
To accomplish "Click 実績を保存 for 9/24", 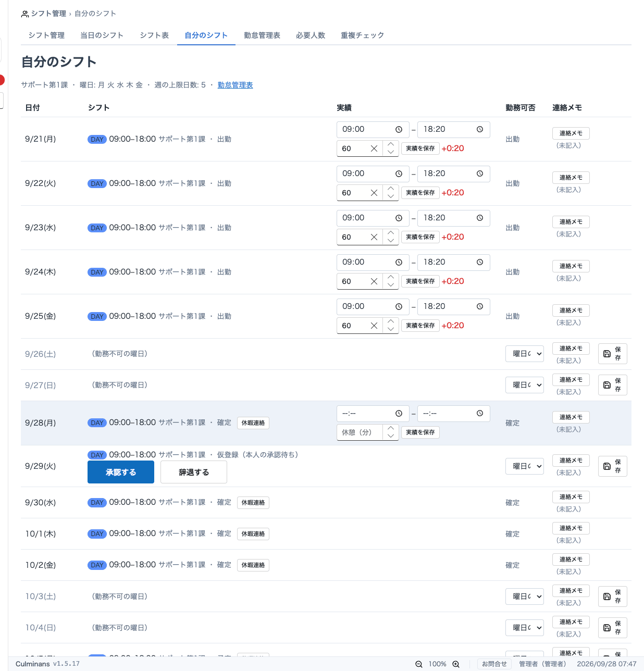I will [x=420, y=281].
